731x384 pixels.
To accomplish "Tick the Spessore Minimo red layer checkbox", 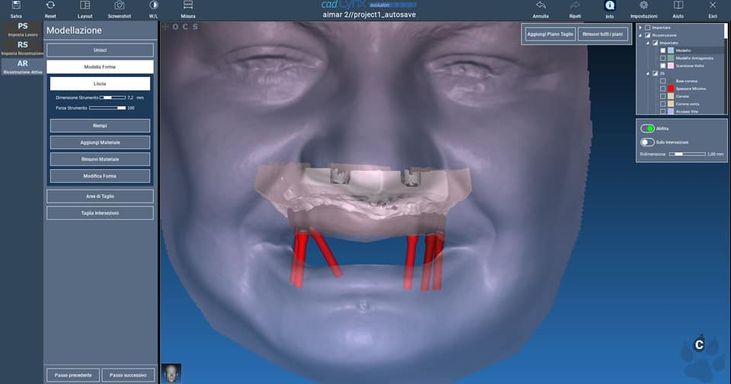I will click(x=663, y=89).
